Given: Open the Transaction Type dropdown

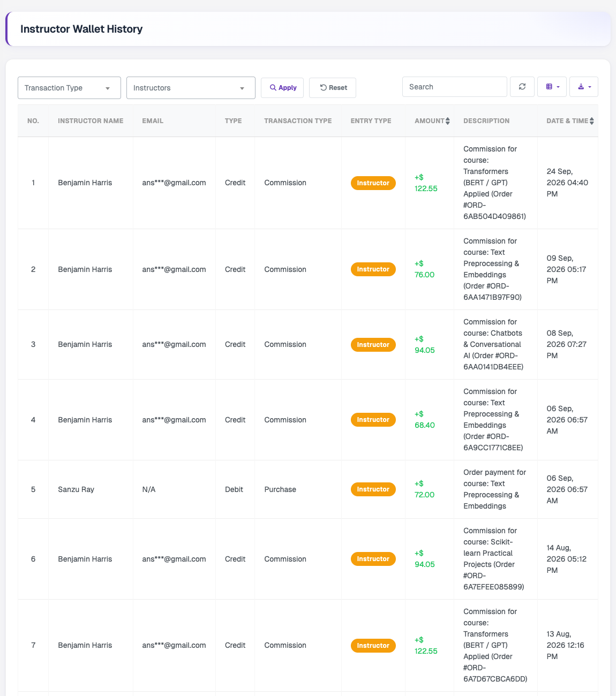Looking at the screenshot, I should [69, 88].
